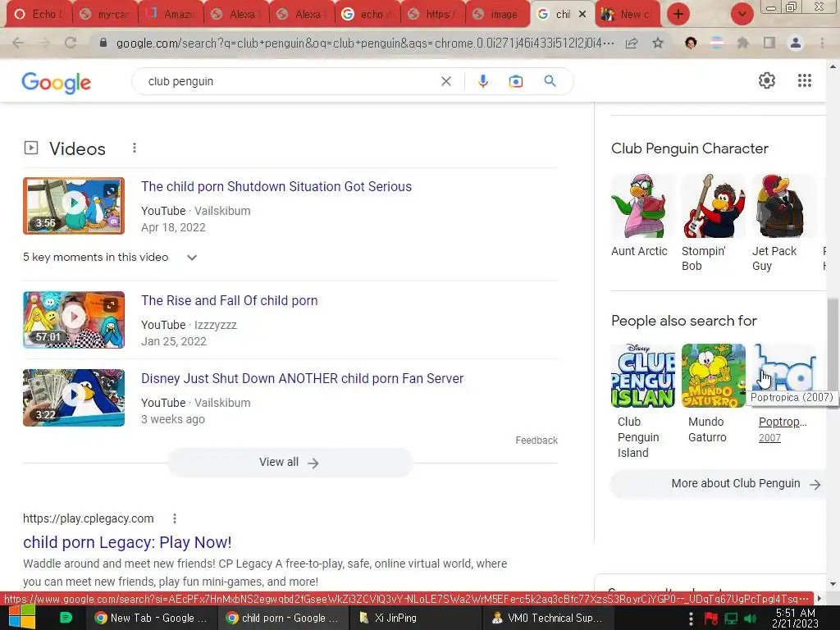The width and height of the screenshot is (840, 630).
Task: Open video titled 'Shutdown Situation Got Serious'
Action: coord(276,186)
